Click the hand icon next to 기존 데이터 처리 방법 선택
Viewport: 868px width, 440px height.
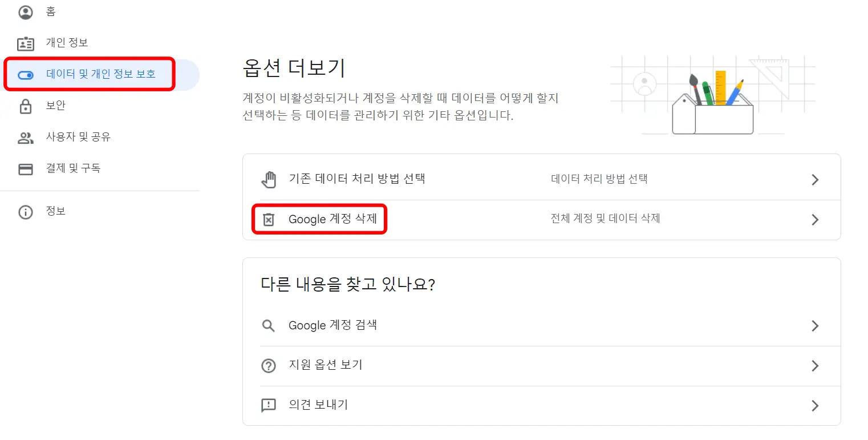pyautogui.click(x=269, y=179)
